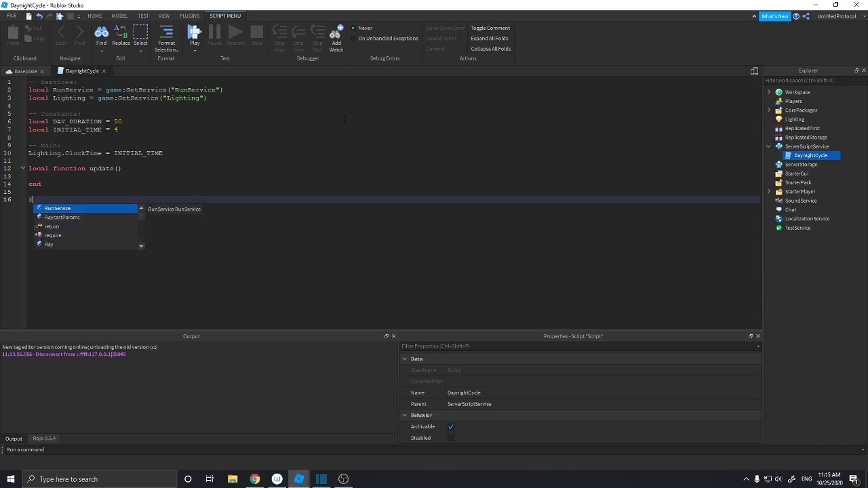Click the new file icon in title toolbar
Image resolution: width=868 pixels, height=488 pixels.
pyautogui.click(x=29, y=16)
